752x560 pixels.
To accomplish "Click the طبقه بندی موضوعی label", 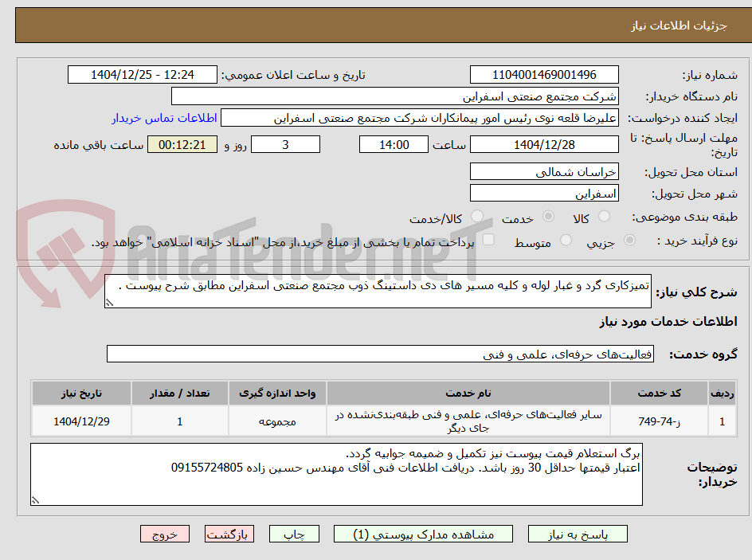I will click(x=685, y=217).
